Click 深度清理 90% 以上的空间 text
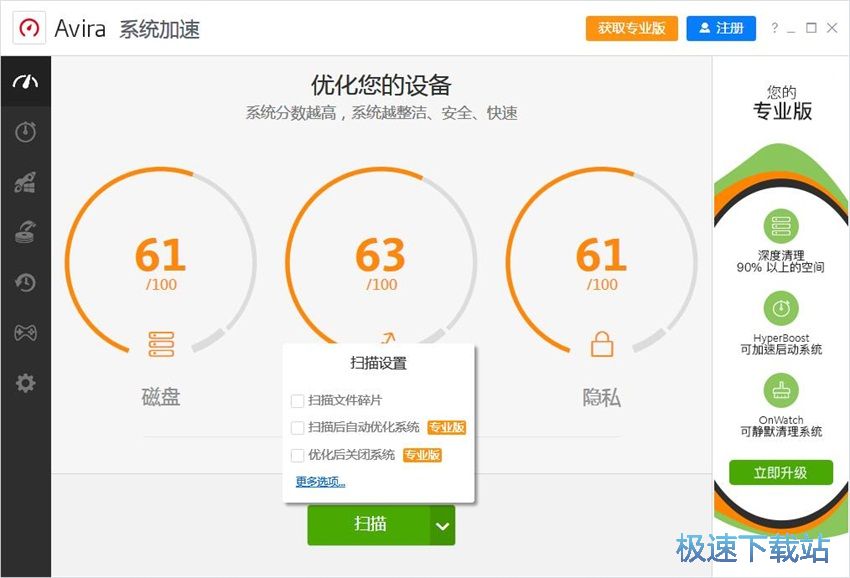This screenshot has width=850, height=578. point(781,261)
